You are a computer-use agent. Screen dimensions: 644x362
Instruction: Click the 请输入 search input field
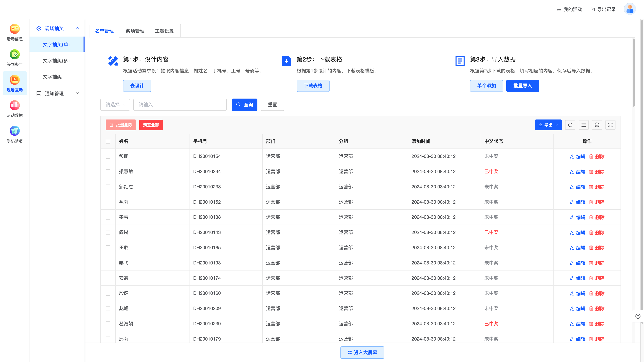click(x=180, y=105)
